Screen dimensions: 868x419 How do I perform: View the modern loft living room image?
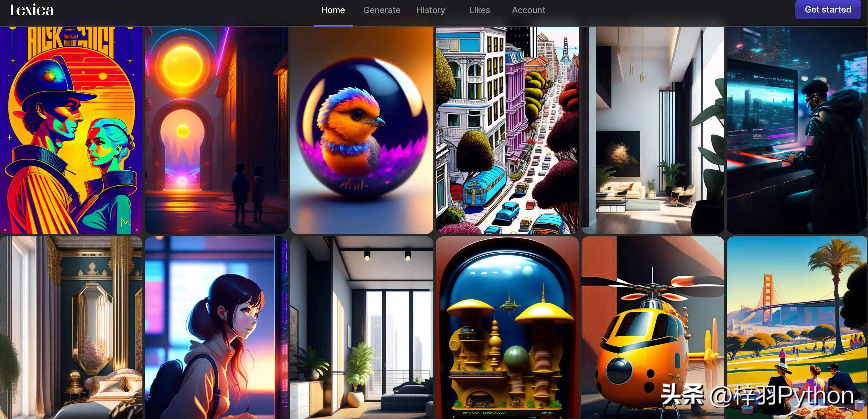(x=652, y=130)
